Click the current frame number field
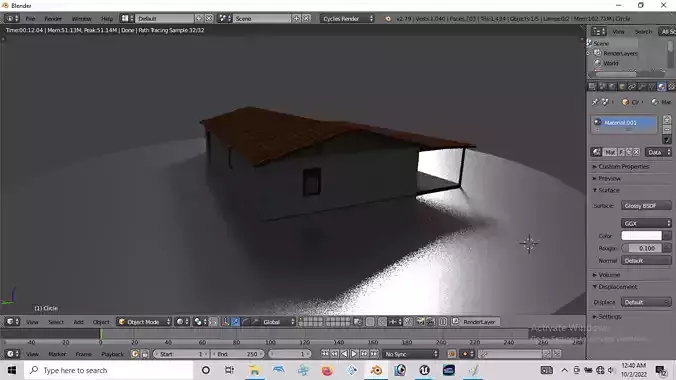This screenshot has width=676, height=380. pos(290,354)
